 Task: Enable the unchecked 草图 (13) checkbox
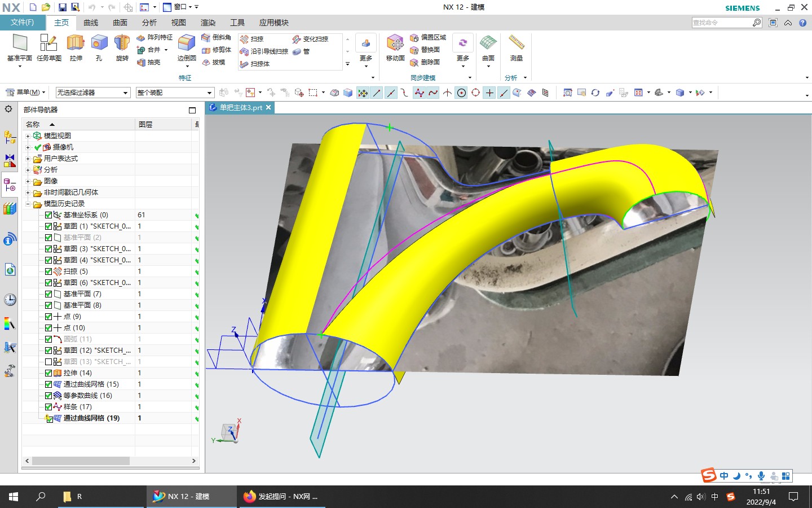48,362
